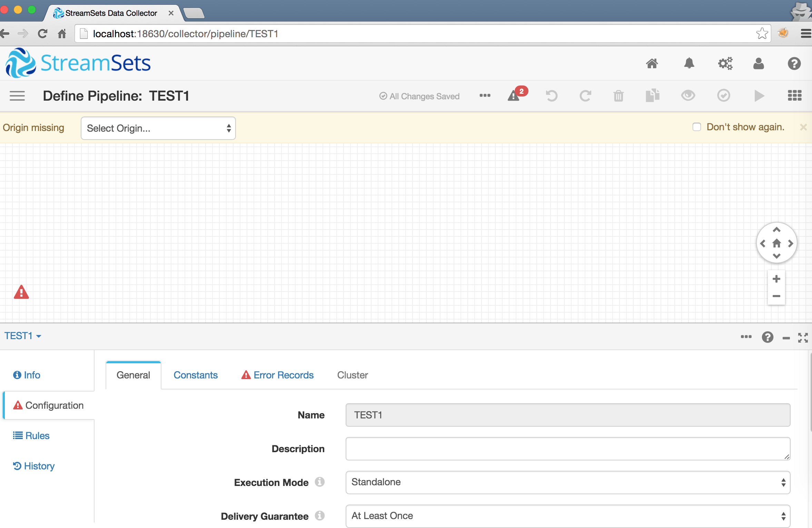Expand the TEST1 pipeline dropdown
Screen dimensions: 812x528
click(x=23, y=336)
